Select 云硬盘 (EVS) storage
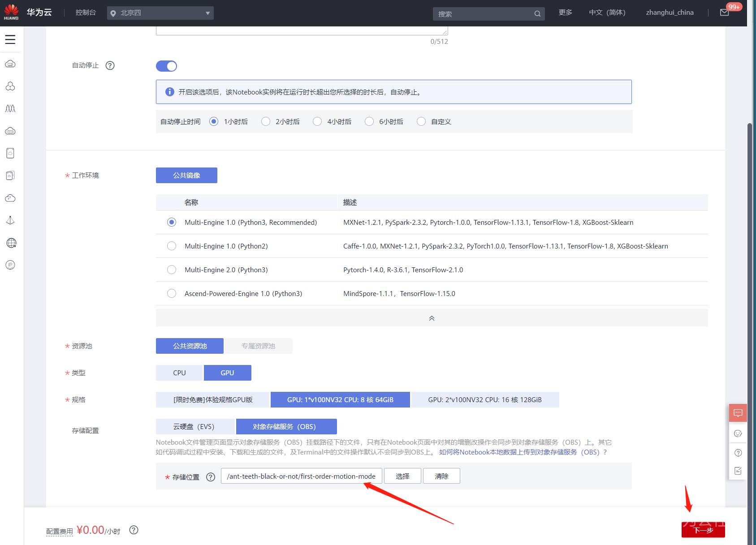 (x=195, y=427)
